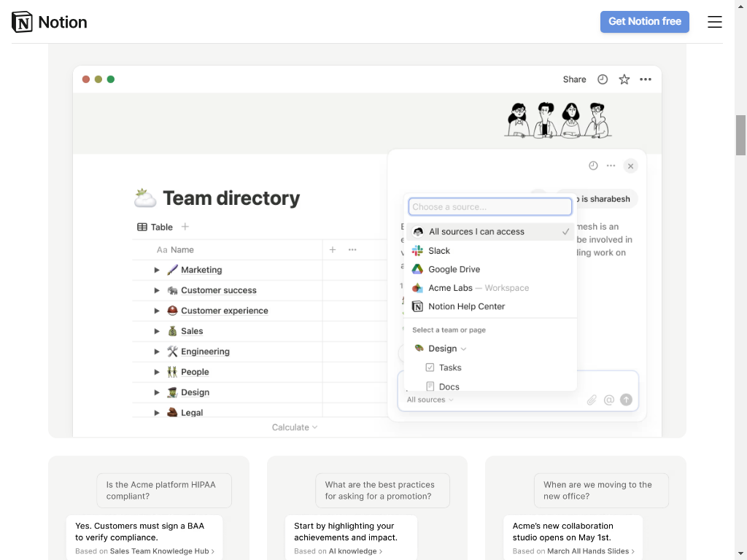Add a new view with plus icon
747x560 pixels.
185,227
